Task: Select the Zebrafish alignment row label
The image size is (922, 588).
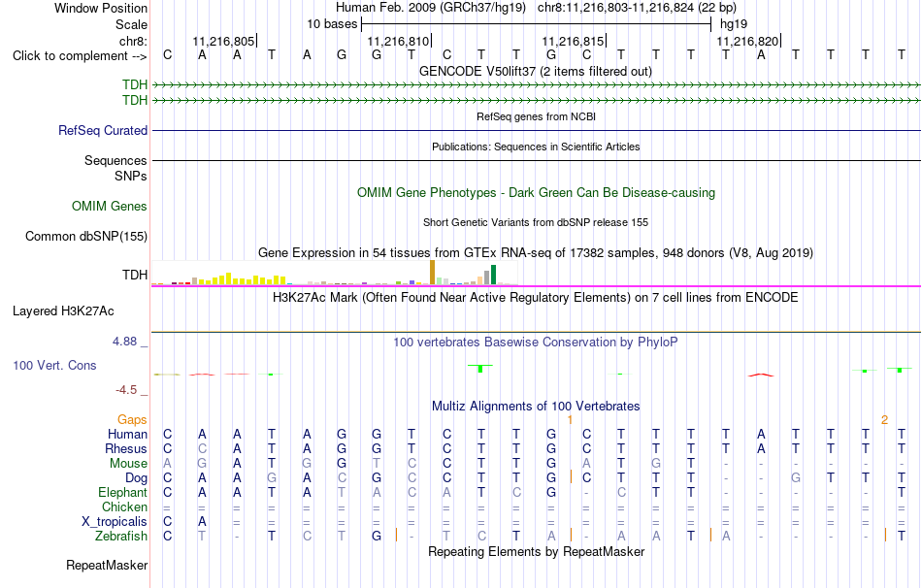Action: tap(121, 537)
